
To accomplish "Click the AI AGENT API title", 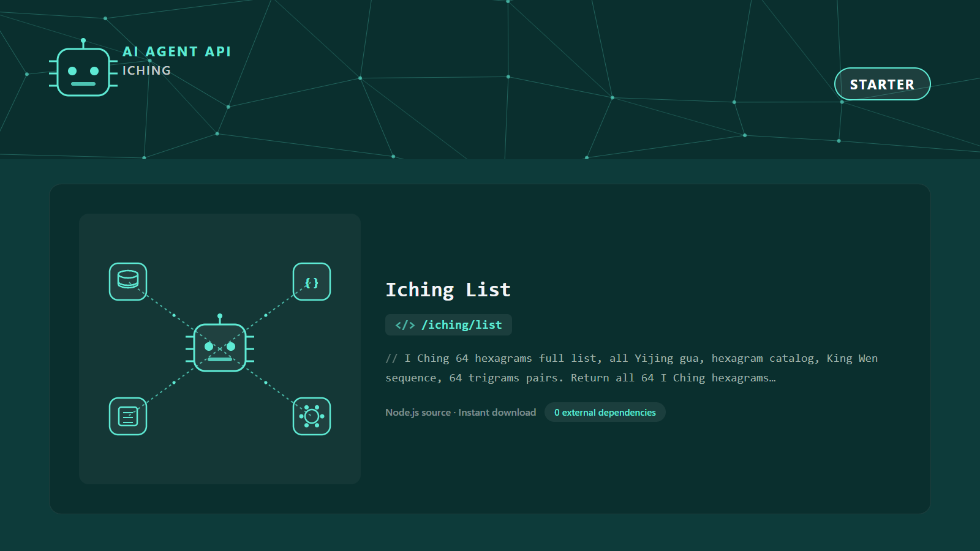I will pyautogui.click(x=177, y=51).
